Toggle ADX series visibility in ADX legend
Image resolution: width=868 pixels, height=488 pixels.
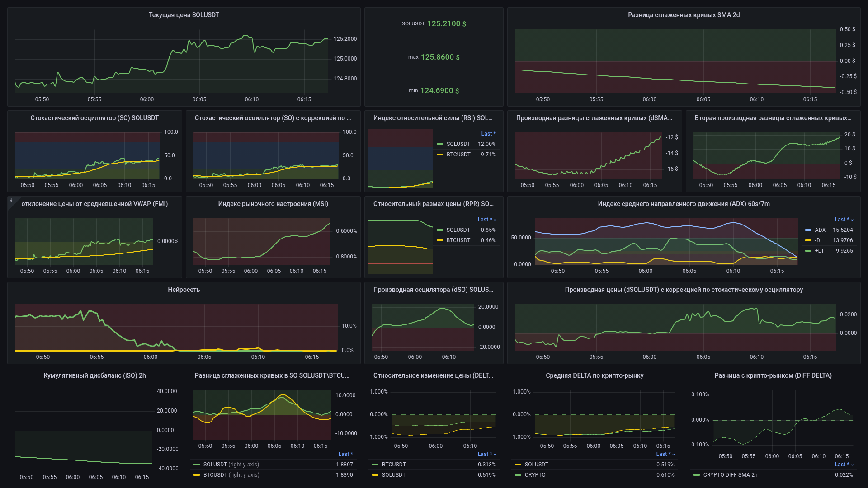pos(820,230)
